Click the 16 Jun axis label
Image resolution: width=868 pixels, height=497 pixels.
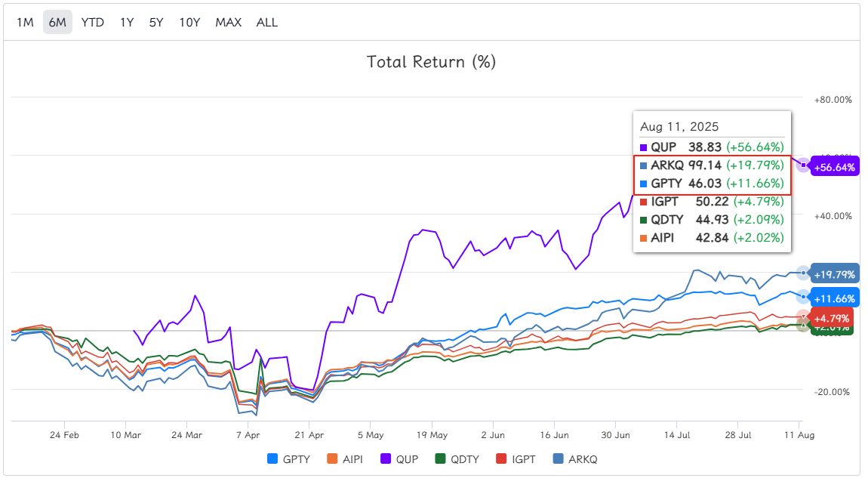tap(554, 435)
